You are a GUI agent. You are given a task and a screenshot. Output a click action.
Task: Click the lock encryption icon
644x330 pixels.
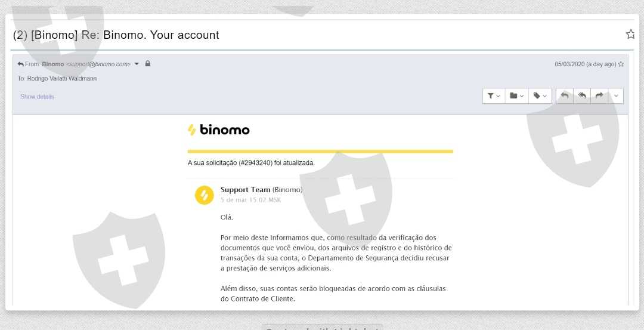point(148,63)
